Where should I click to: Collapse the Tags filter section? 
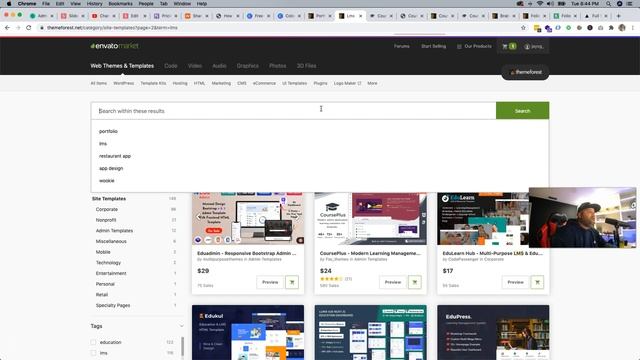(181, 326)
